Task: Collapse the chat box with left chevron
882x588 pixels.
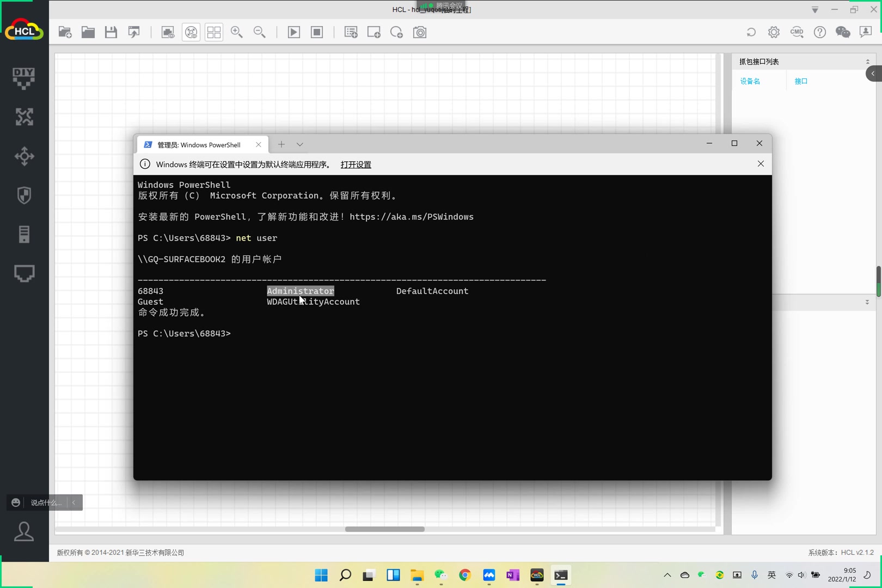Action: coord(73,503)
